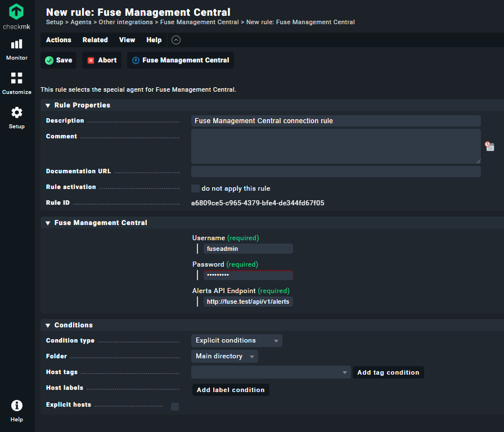Image resolution: width=504 pixels, height=432 pixels.
Task: Toggle 'do not apply this rule' checkbox
Action: [x=195, y=188]
